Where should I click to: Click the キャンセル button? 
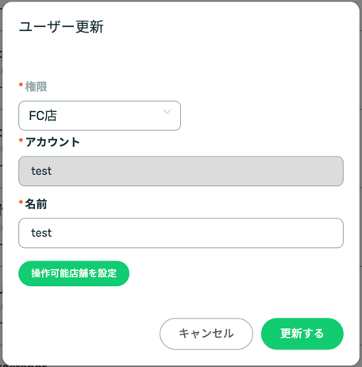point(206,334)
